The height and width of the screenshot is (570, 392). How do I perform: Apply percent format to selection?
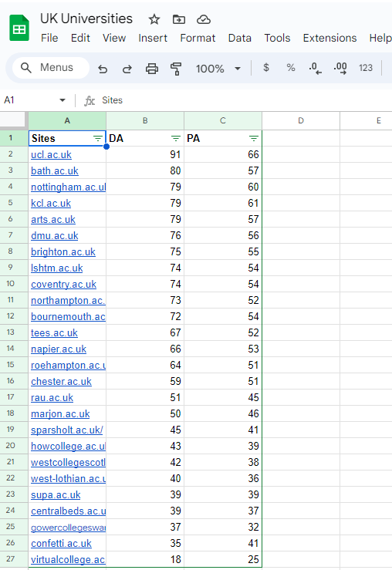291,68
